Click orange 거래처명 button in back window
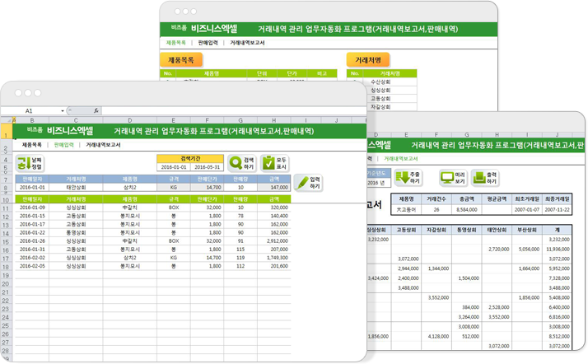 coord(368,60)
